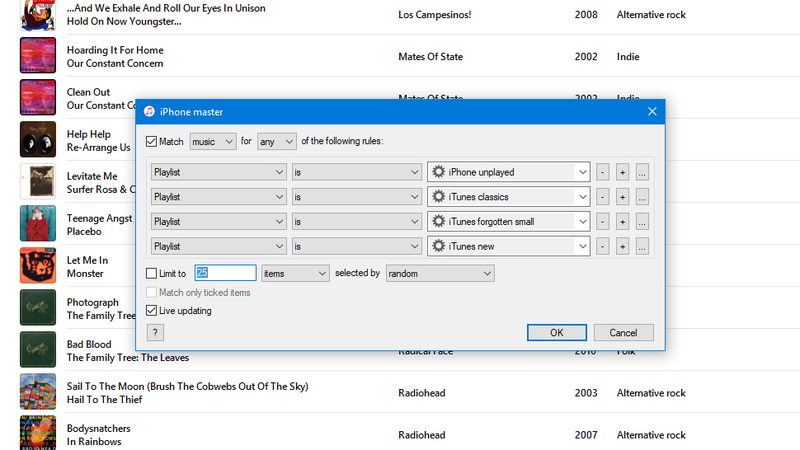
Task: Click artist Los Campesinos!
Action: click(435, 15)
